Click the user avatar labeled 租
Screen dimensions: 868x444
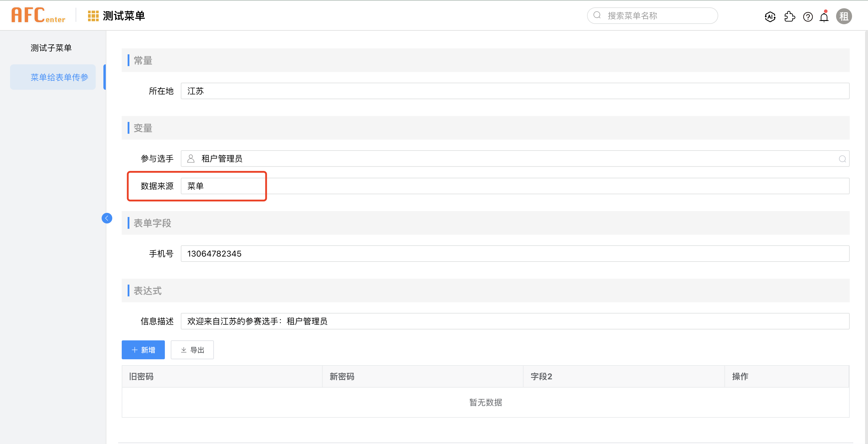(x=843, y=17)
